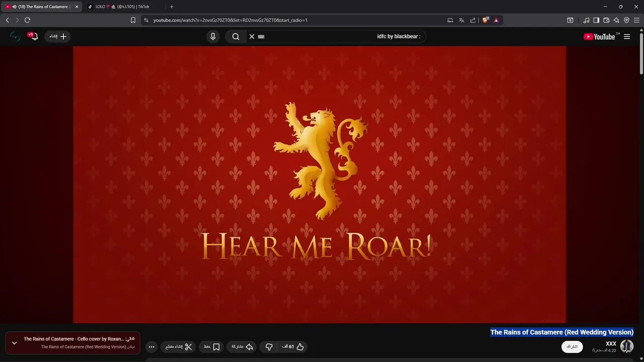Expand the mix playlist chevron
Viewport: 644px width, 362px height.
(14, 343)
